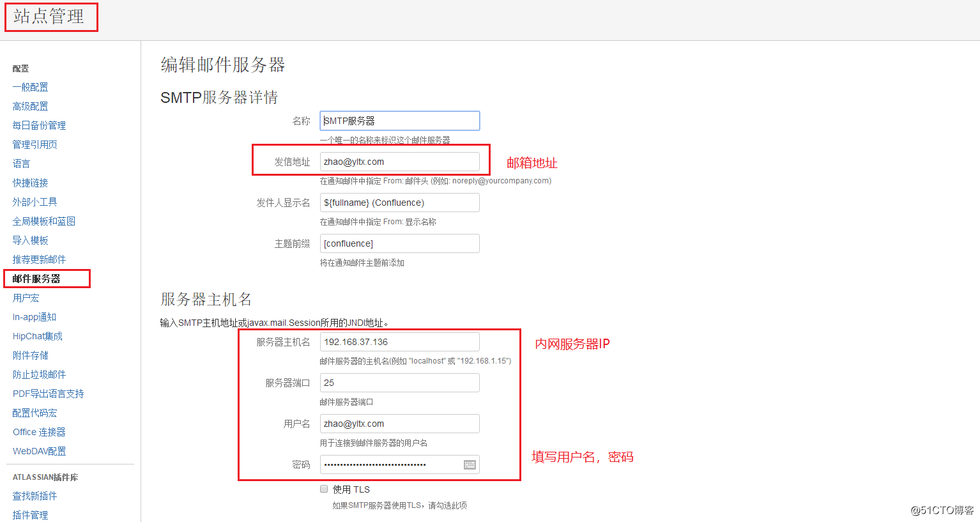
Task: Click the JNDI地址 instruction text
Action: point(275,323)
